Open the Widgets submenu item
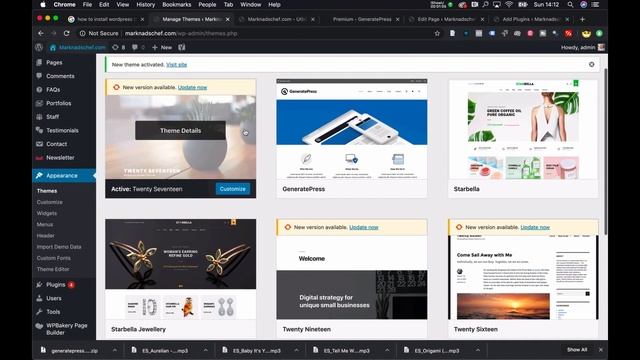The height and width of the screenshot is (360, 640). [47, 213]
